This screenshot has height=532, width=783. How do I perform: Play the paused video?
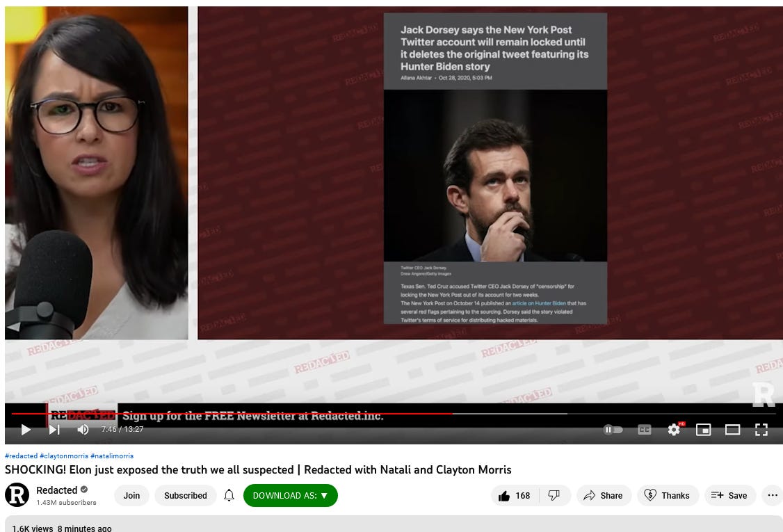coord(26,430)
